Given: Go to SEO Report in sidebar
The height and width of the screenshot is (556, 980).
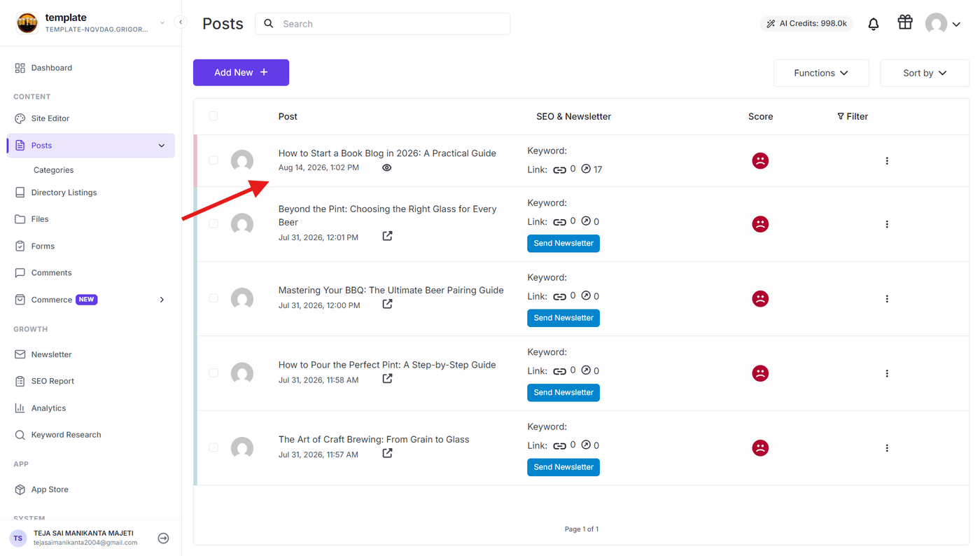Looking at the screenshot, I should [x=52, y=381].
